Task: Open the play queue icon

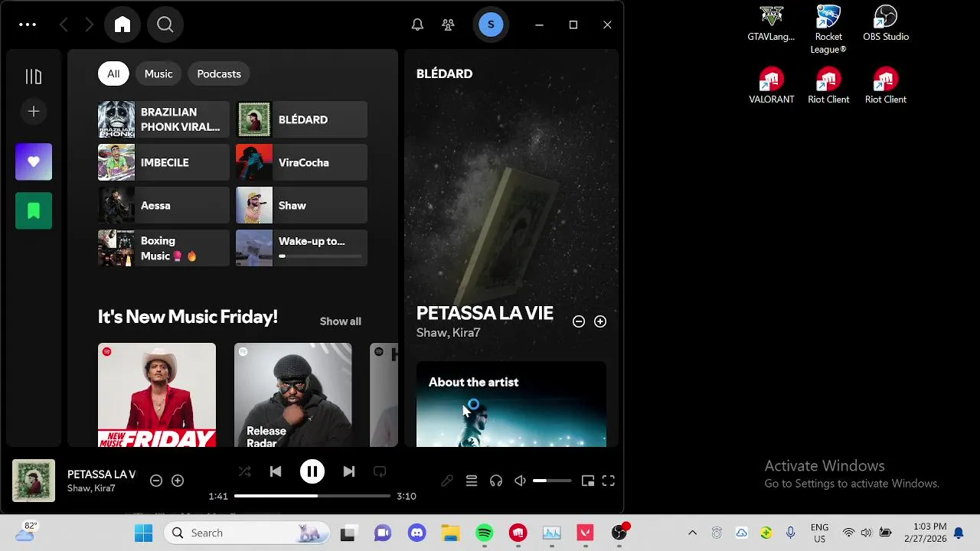Action: click(x=472, y=481)
